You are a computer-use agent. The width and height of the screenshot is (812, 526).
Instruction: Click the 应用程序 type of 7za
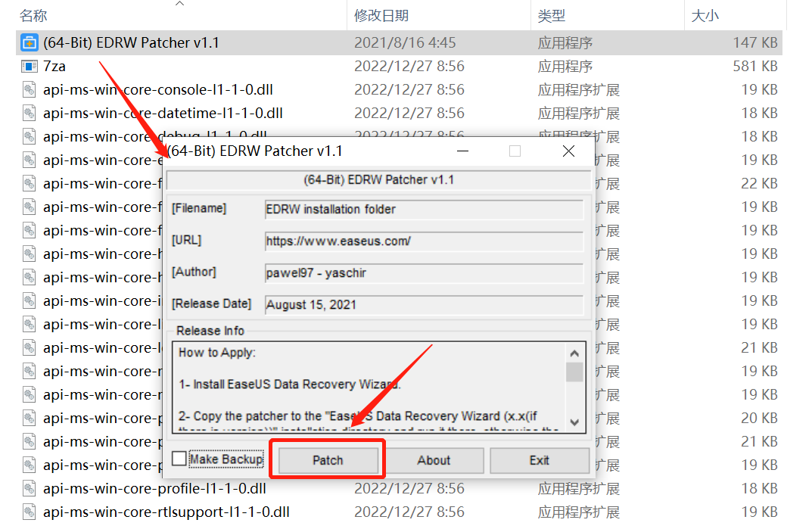tap(565, 67)
